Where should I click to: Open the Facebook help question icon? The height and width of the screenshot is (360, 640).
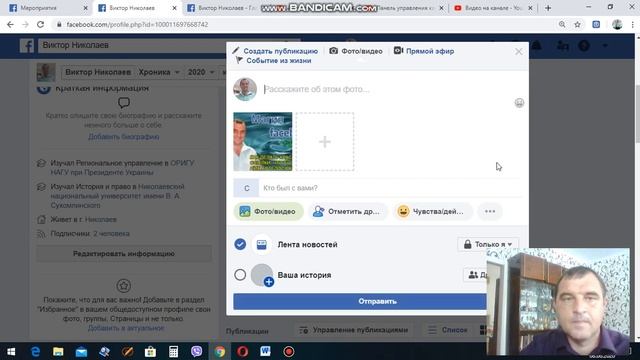(584, 45)
